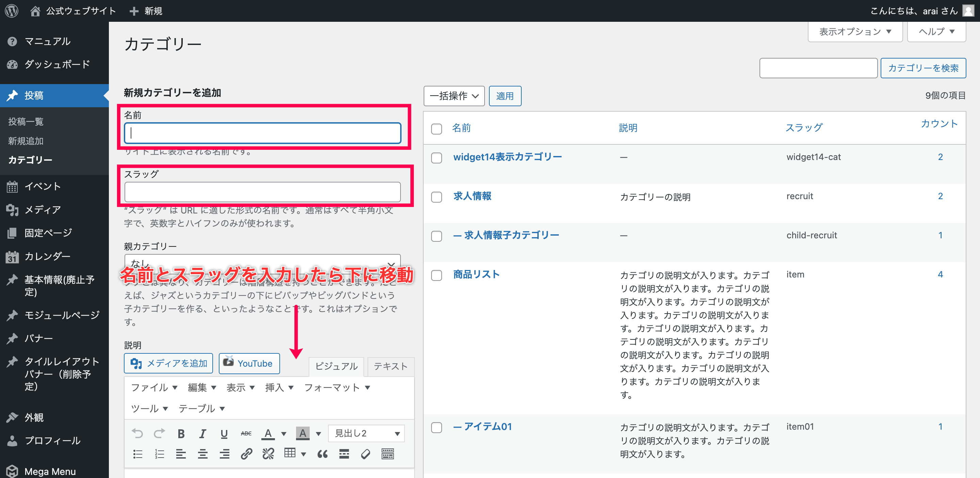Click the WordPress logo in admin bar
The width and height of the screenshot is (980, 478).
(12, 11)
